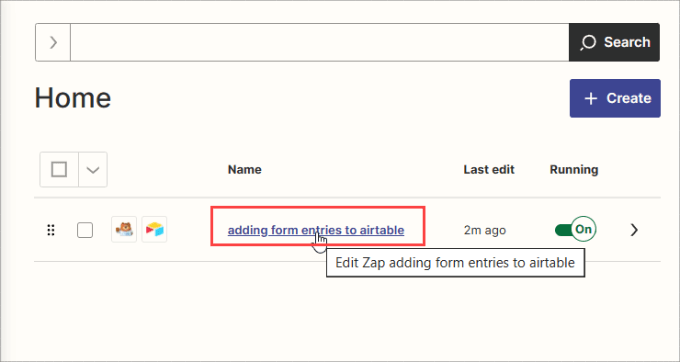Click the Airtable app icon
This screenshot has height=362, width=680.
click(x=154, y=229)
